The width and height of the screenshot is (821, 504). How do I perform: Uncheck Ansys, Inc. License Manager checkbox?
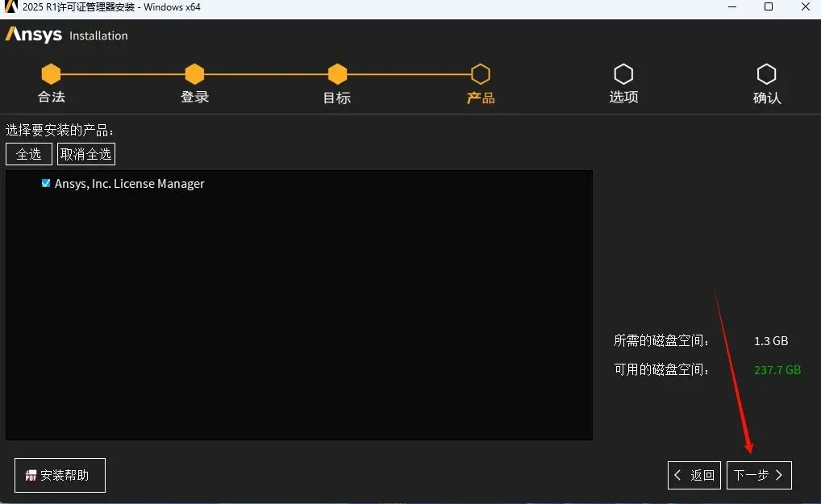tap(46, 183)
